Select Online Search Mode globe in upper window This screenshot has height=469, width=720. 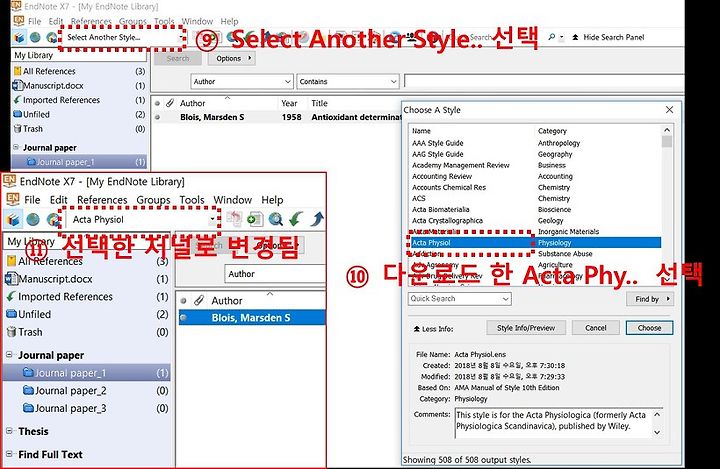[35, 37]
